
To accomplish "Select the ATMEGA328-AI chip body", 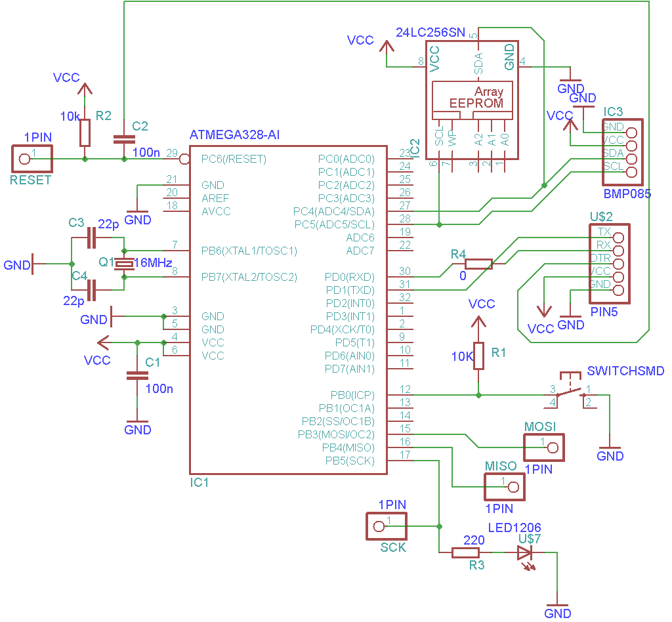I will pyautogui.click(x=288, y=310).
